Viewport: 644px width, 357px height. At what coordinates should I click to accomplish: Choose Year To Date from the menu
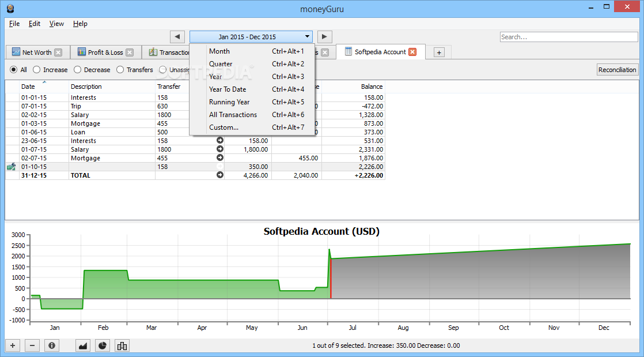pos(252,89)
